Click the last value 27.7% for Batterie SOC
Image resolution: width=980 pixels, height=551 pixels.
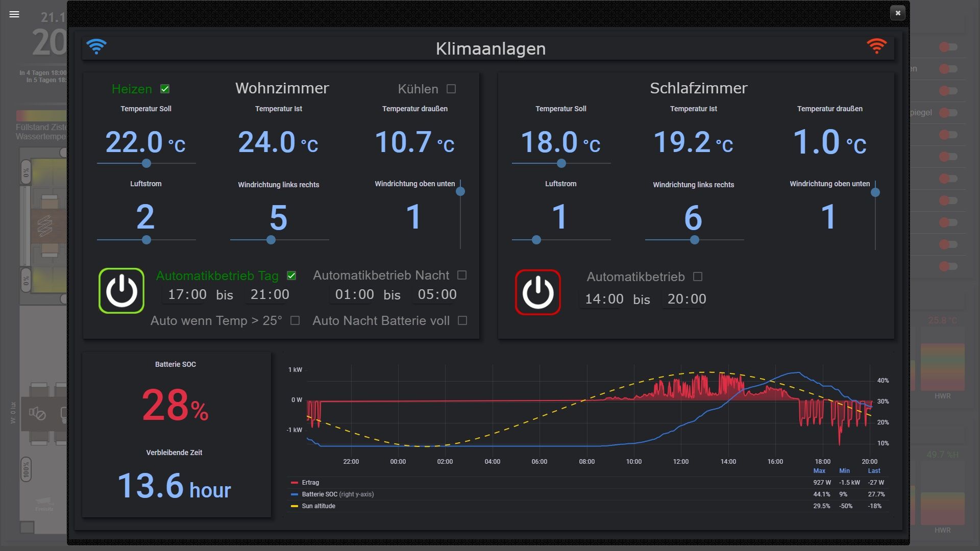pyautogui.click(x=876, y=494)
